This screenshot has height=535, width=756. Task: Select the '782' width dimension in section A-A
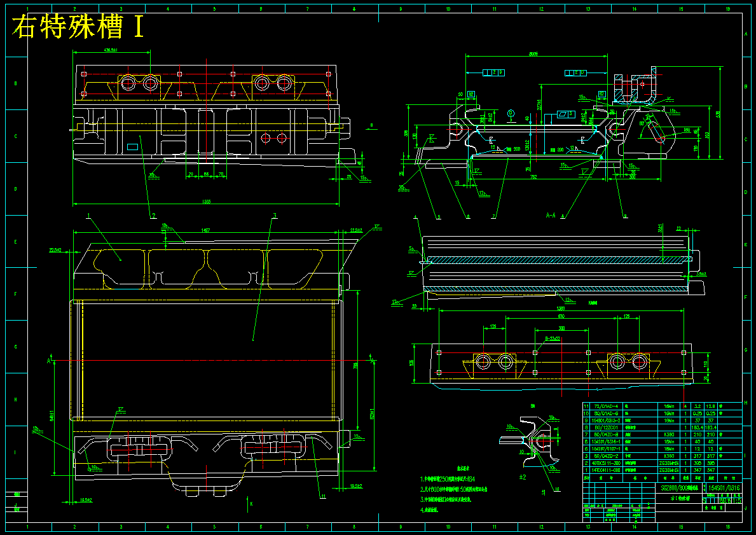[x=533, y=177]
